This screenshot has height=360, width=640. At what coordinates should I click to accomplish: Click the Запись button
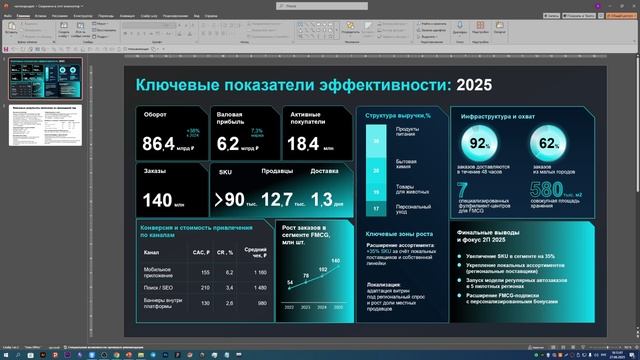point(551,16)
